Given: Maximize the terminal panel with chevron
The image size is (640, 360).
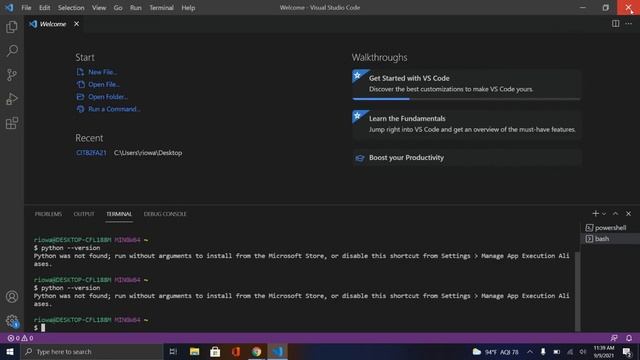Looking at the screenshot, I should click(x=616, y=213).
